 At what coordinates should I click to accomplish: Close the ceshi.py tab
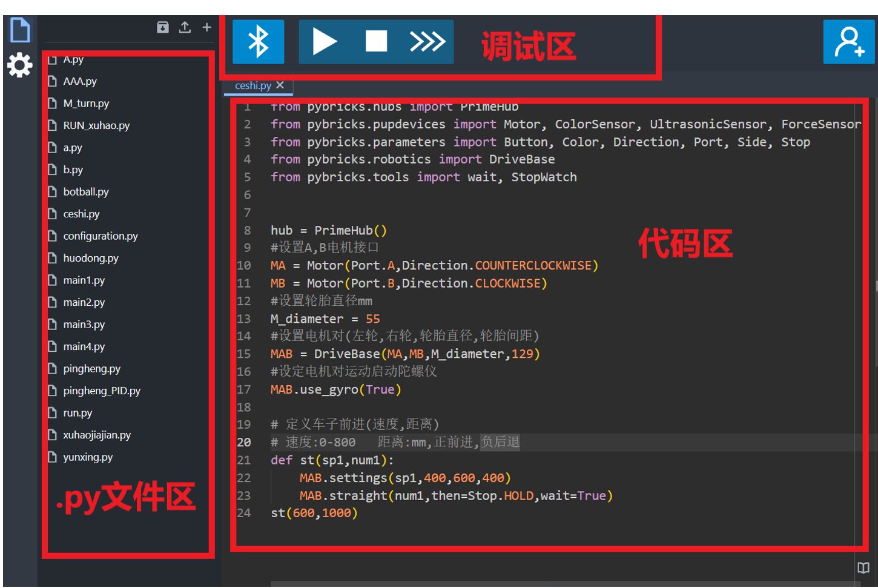click(280, 85)
